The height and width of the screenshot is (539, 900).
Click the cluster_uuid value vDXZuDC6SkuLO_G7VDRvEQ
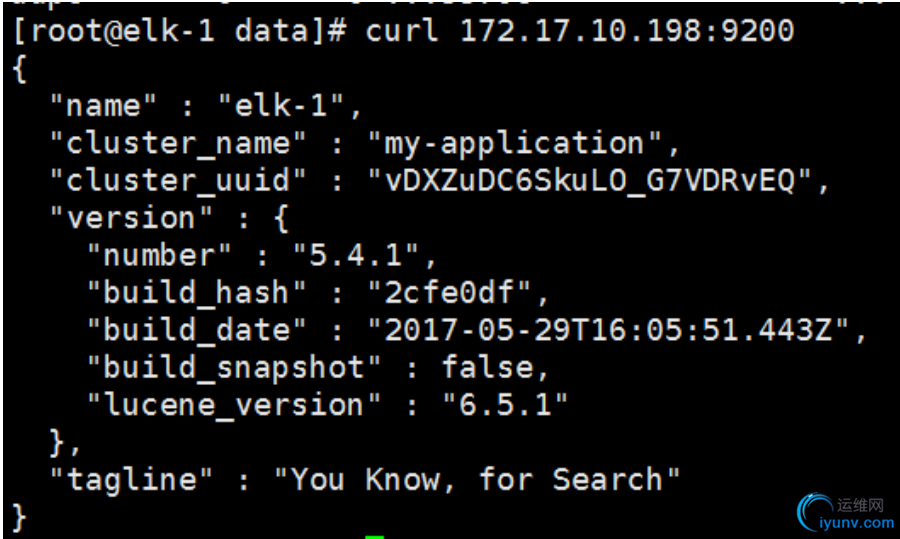click(589, 180)
